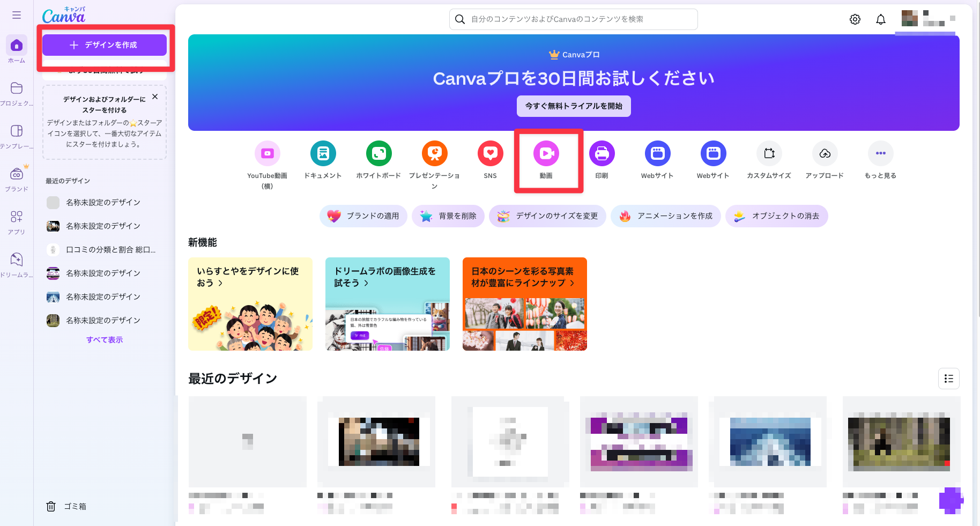Click デザインのサイズを変更 chip
The height and width of the screenshot is (526, 980).
coord(547,216)
